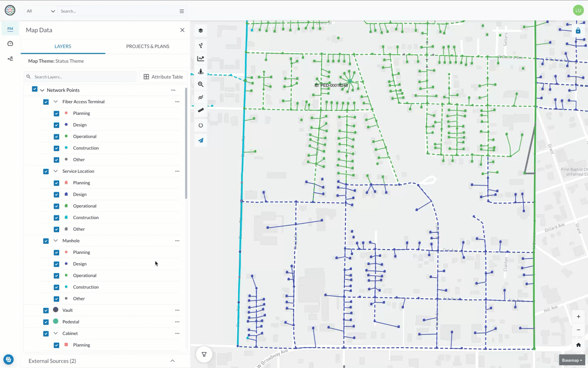Click the ruler measure tool
The height and width of the screenshot is (368, 588).
pos(201,110)
